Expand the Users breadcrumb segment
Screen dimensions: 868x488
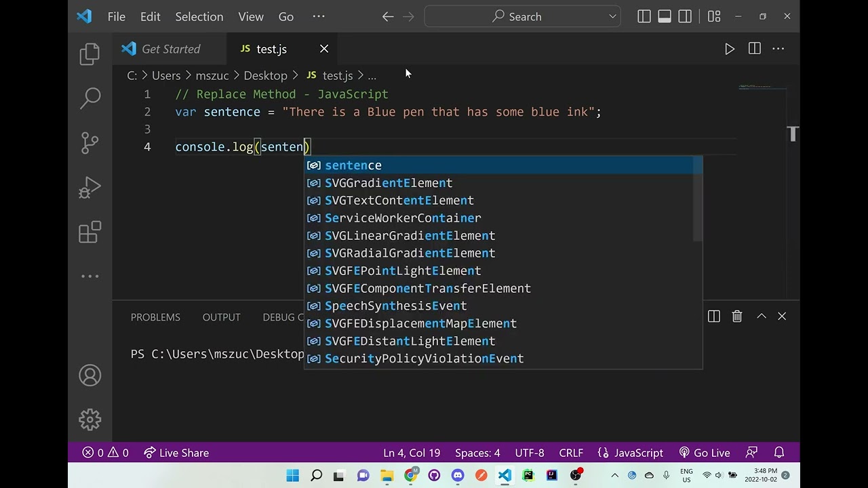coord(166,75)
